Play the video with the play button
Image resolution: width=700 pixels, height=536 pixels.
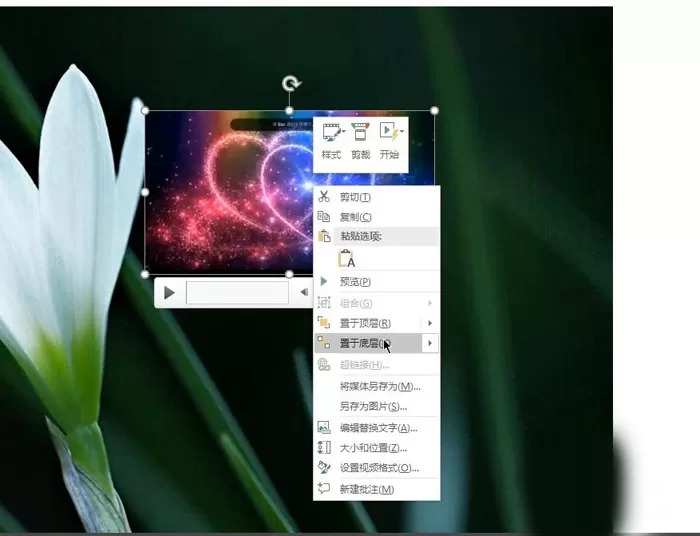coord(169,293)
